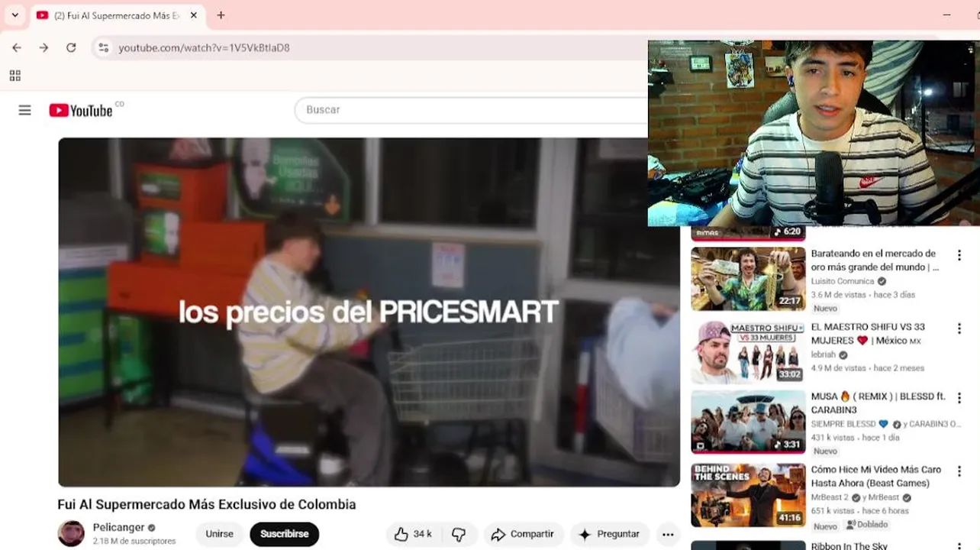The height and width of the screenshot is (550, 980).
Task: Open Luisito Comunica channel link
Action: tap(843, 281)
